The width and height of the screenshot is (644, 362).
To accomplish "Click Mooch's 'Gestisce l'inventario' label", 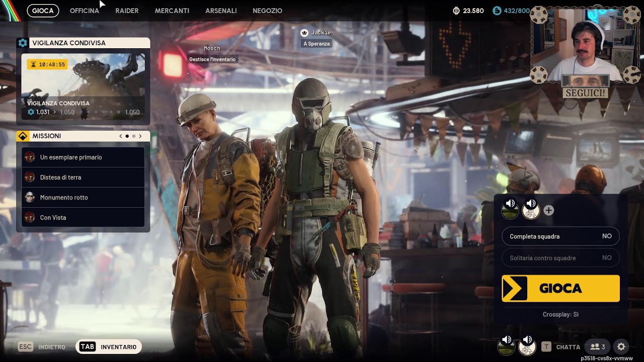I will 212,59.
